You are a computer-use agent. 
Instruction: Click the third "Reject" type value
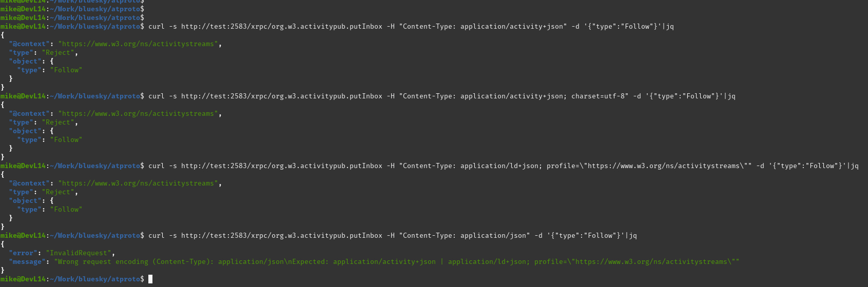tap(58, 192)
